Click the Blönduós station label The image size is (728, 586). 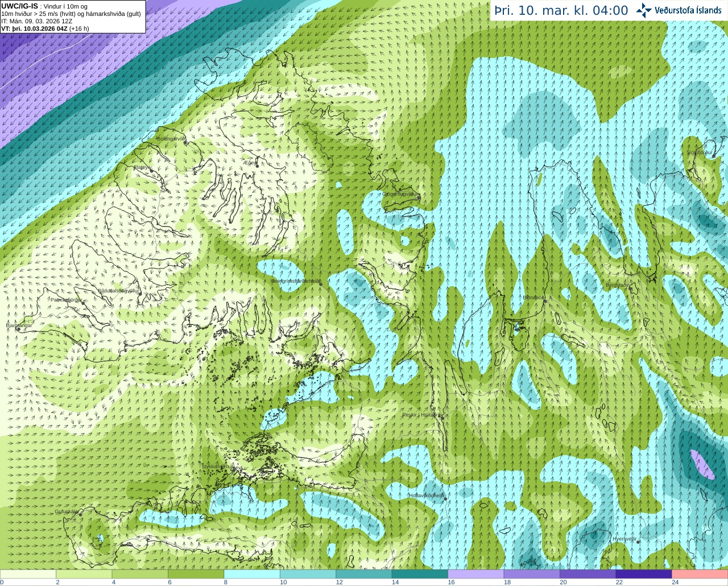534,298
